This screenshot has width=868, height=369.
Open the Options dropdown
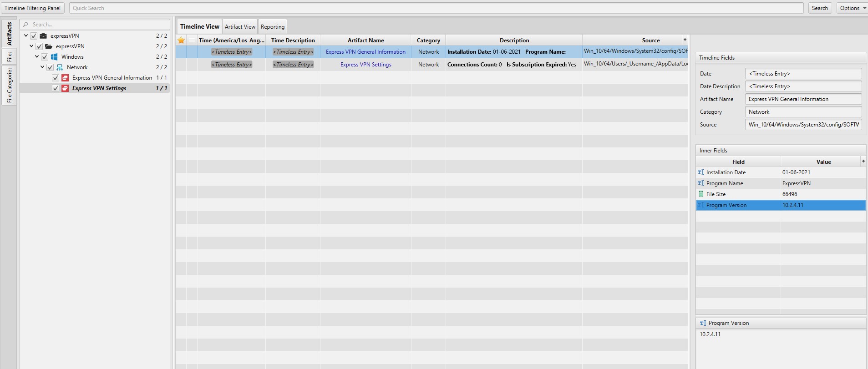click(852, 8)
